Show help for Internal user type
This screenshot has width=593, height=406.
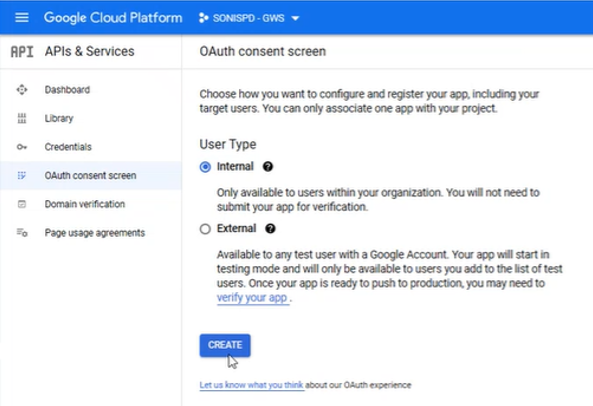click(268, 166)
